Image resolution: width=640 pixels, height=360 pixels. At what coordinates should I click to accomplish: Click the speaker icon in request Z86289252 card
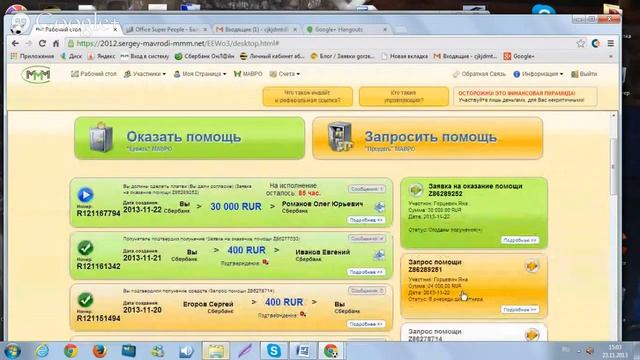tap(416, 189)
